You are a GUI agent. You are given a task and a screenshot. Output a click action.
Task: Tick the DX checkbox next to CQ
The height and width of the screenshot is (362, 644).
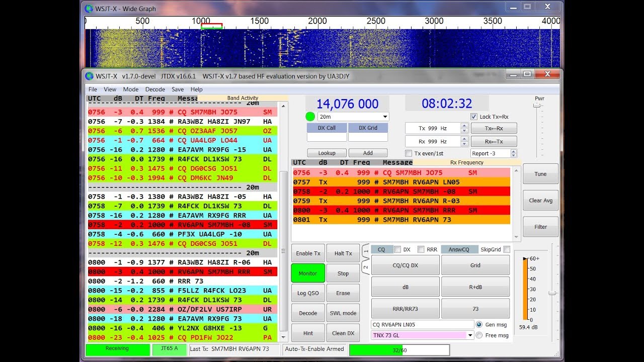(x=397, y=249)
